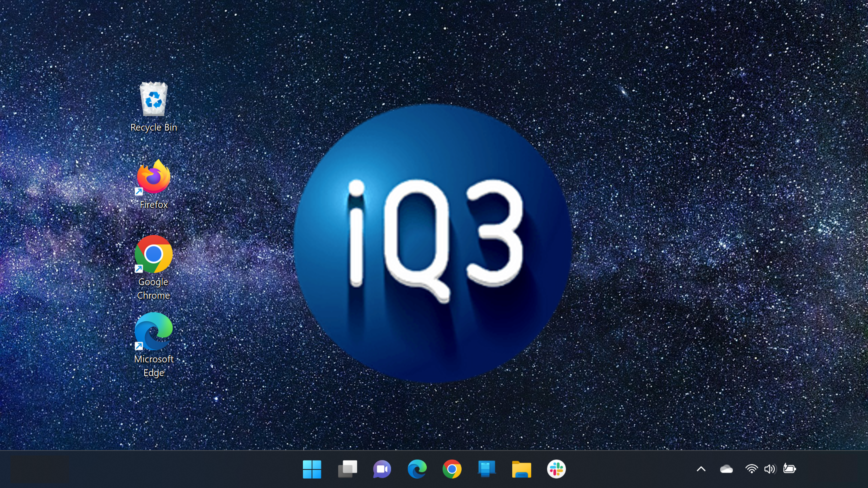
Task: Click the taskbar Google Chrome icon
Action: coord(452,469)
